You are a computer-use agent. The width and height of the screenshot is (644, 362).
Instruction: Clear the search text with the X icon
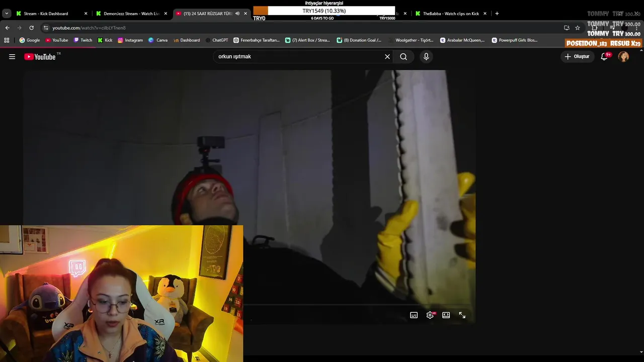click(x=387, y=57)
